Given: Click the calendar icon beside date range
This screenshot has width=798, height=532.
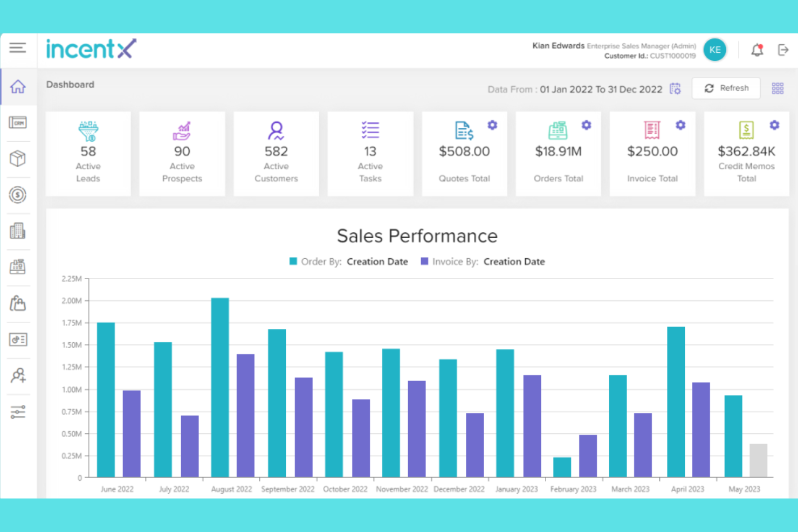Looking at the screenshot, I should [674, 88].
